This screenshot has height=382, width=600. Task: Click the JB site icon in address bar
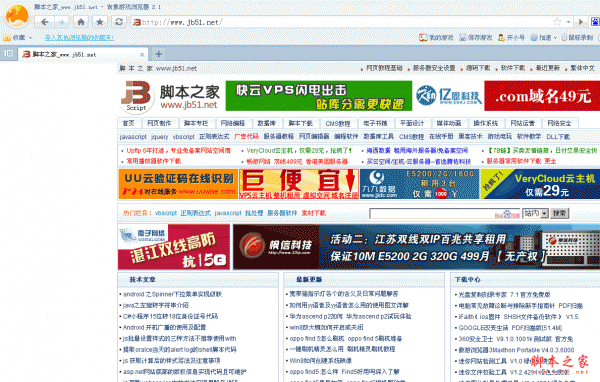137,23
